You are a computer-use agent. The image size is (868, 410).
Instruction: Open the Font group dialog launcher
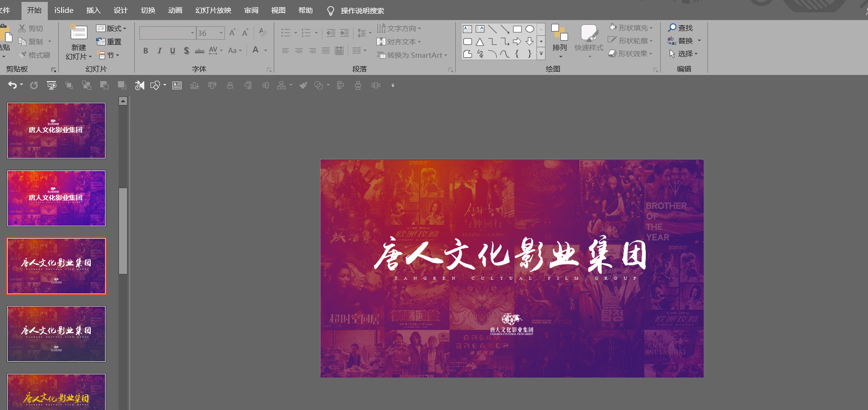coord(269,70)
